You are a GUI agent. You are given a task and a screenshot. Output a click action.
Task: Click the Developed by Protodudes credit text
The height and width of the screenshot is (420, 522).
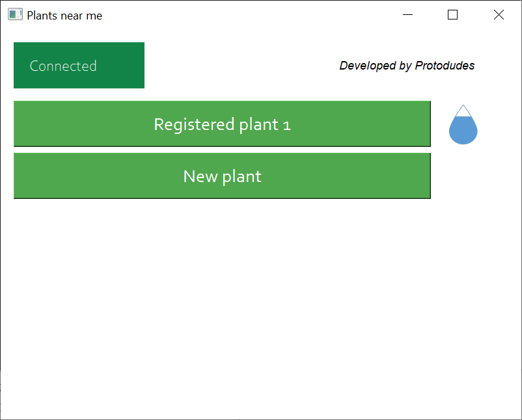point(407,66)
